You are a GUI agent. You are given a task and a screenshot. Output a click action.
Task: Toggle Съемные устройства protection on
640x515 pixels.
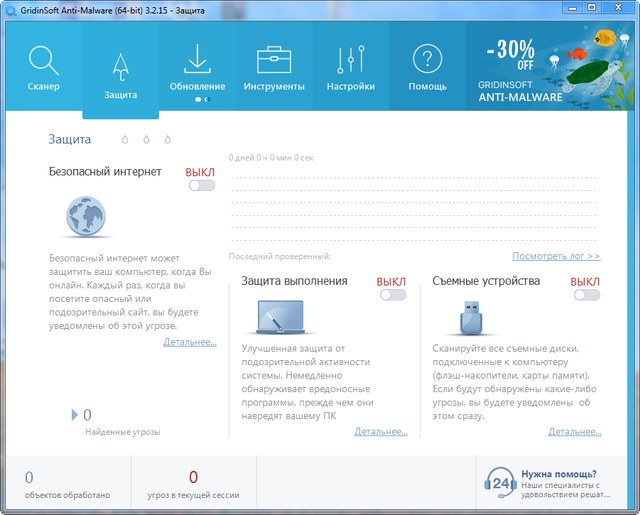(x=586, y=295)
